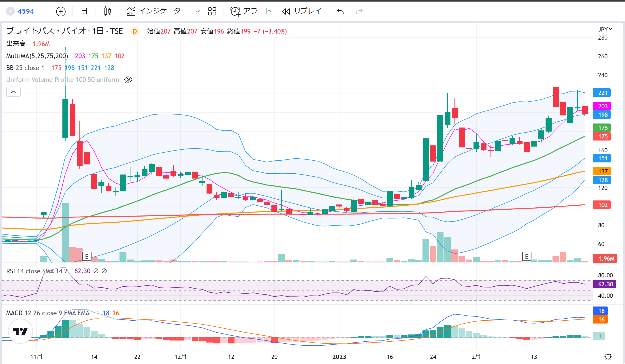This screenshot has width=625, height=364.
Task: Open the candlestick chart type selector
Action: coord(107,11)
